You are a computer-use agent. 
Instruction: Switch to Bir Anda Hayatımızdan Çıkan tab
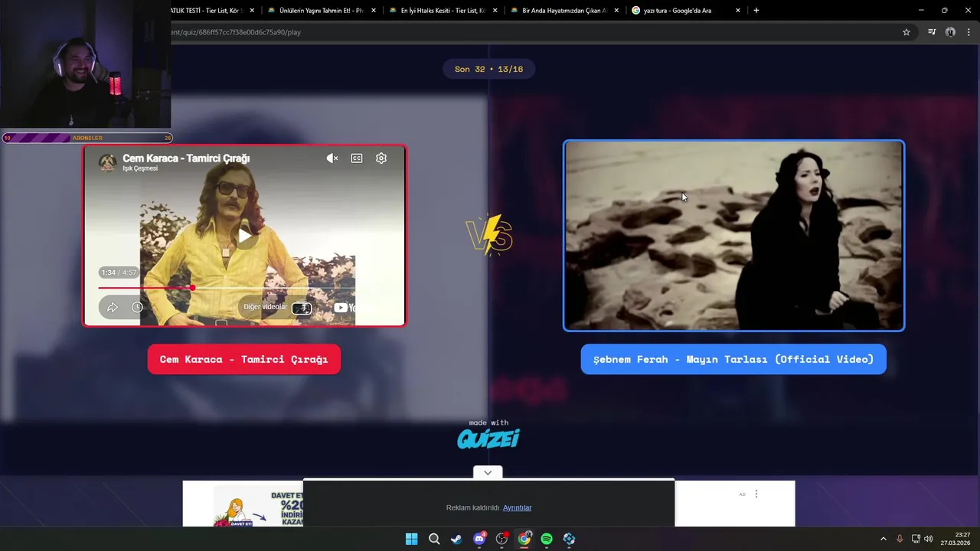coord(563,10)
